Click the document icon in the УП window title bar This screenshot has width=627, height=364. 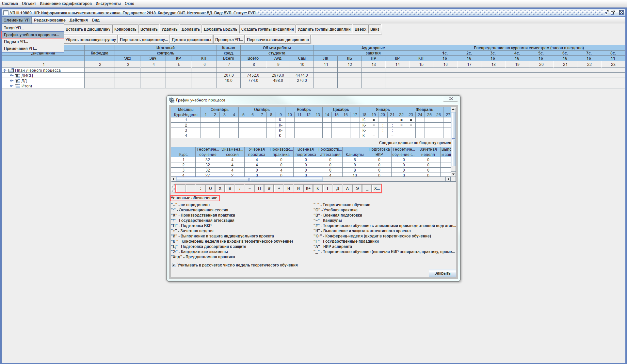click(6, 13)
